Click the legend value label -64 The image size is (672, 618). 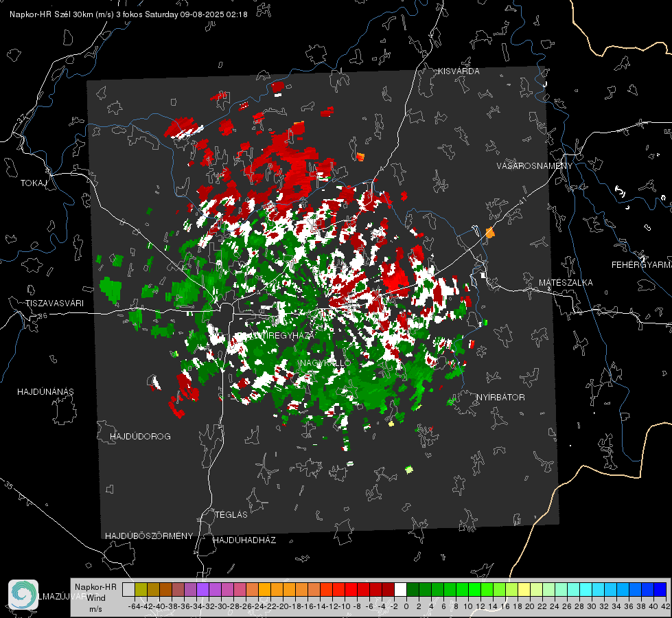[134, 606]
